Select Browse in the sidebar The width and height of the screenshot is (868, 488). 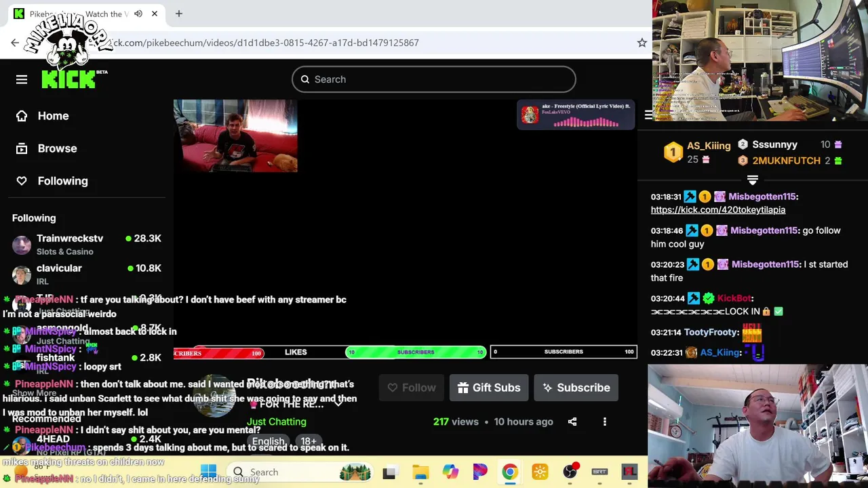click(x=57, y=148)
